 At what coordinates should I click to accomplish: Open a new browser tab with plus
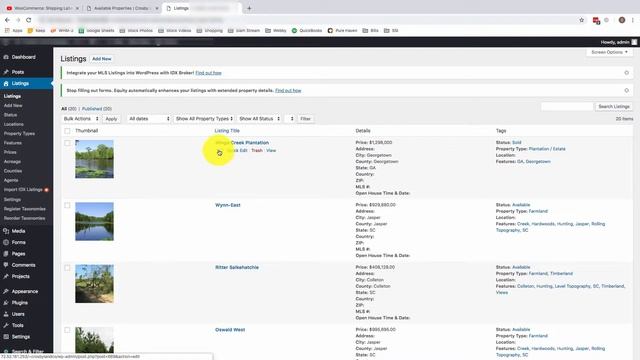(249, 8)
